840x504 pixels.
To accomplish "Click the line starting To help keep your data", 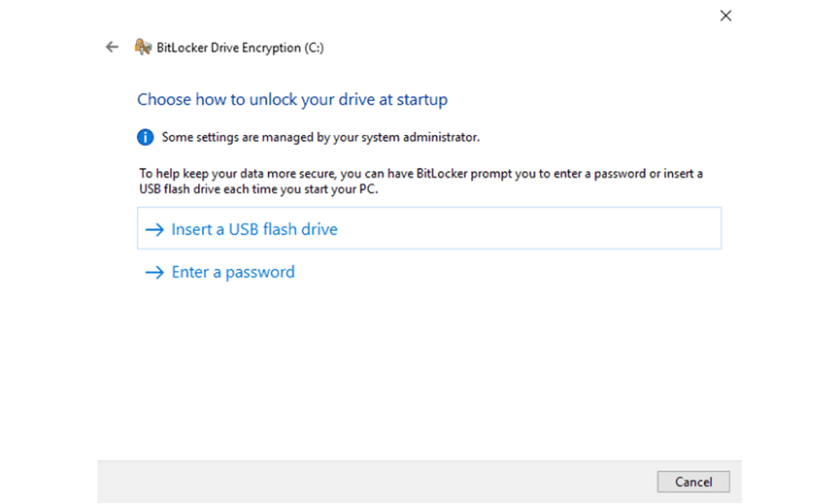I will (x=421, y=174).
